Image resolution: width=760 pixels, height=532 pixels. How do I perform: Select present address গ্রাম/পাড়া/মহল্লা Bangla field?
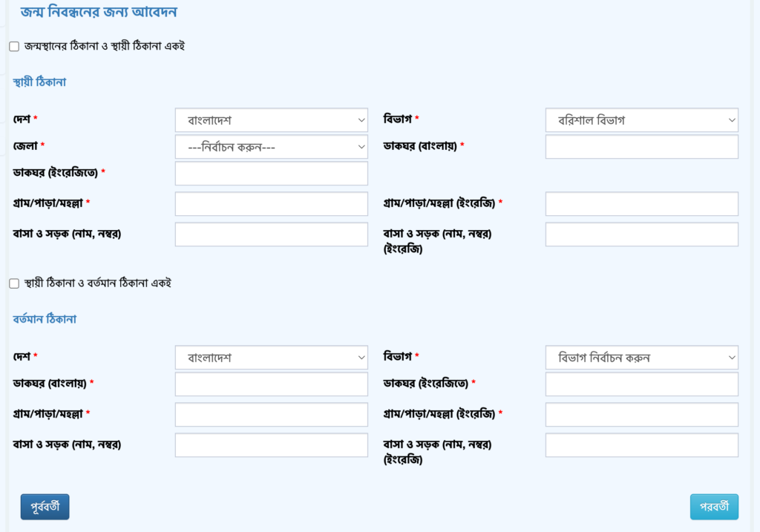(x=272, y=415)
